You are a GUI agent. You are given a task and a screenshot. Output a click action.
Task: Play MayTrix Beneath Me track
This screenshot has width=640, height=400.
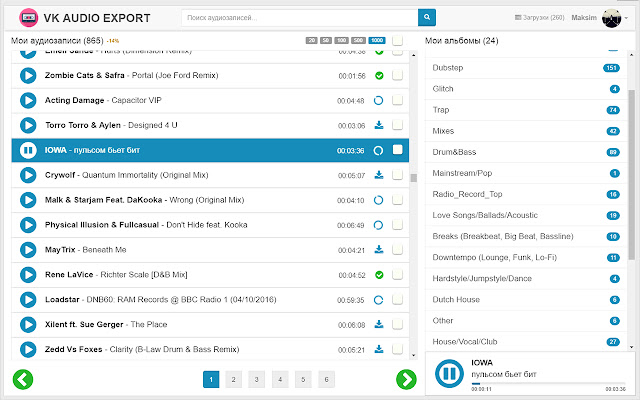click(x=28, y=250)
